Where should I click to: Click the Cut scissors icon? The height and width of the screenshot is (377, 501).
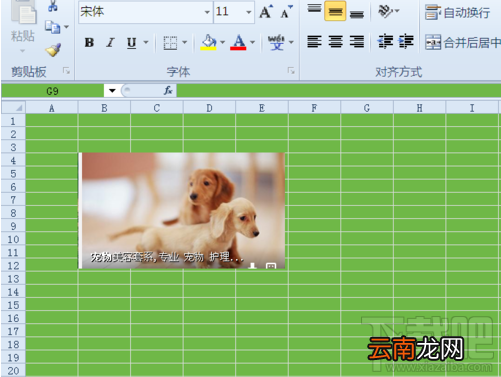(53, 7)
